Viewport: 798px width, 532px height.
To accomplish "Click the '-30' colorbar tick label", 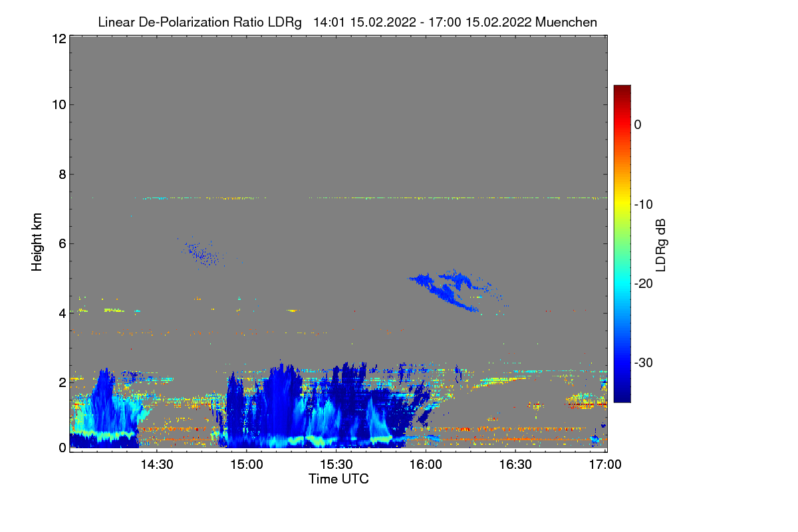I will [644, 362].
